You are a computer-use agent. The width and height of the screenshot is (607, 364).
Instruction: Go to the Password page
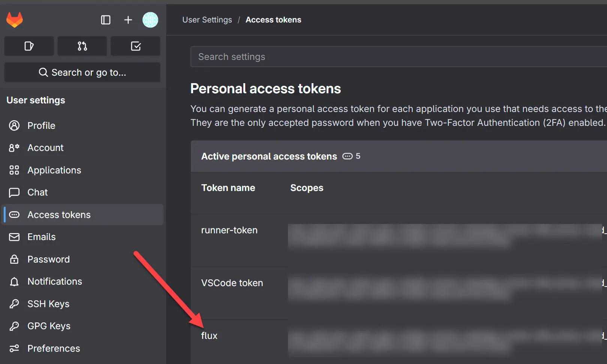pos(48,259)
